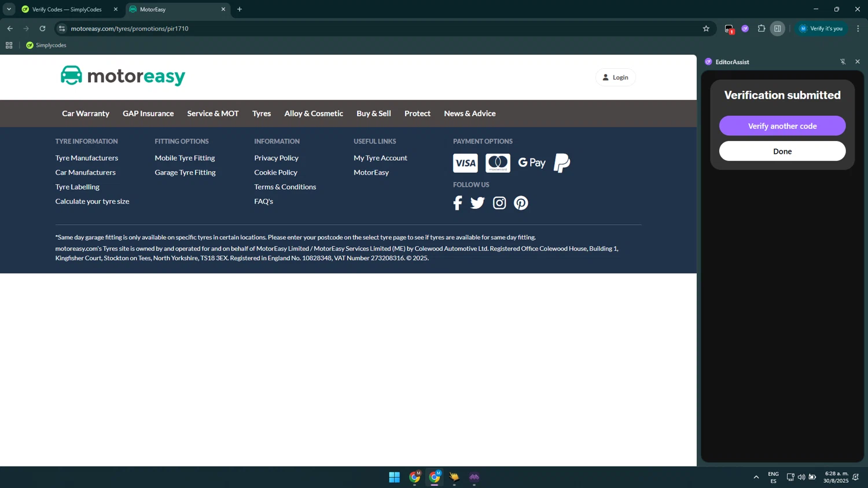Open the Buy & Sell menu
The image size is (868, 488).
tap(374, 113)
